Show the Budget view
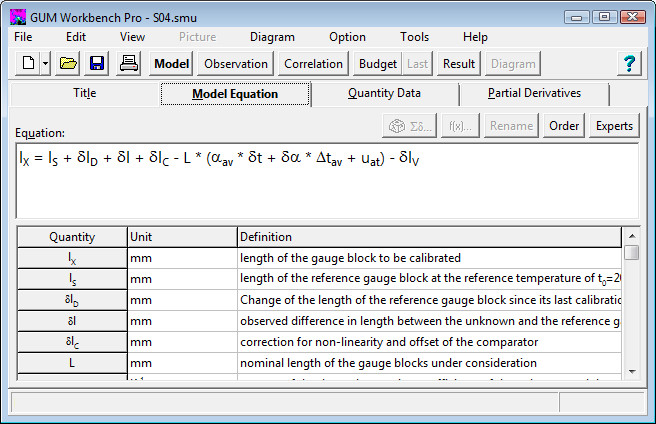Screen dimensions: 656x424 (378, 64)
